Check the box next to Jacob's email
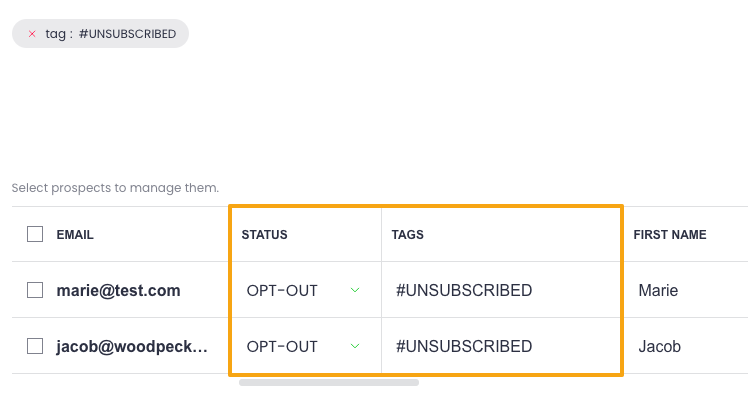The image size is (748, 413). click(35, 346)
